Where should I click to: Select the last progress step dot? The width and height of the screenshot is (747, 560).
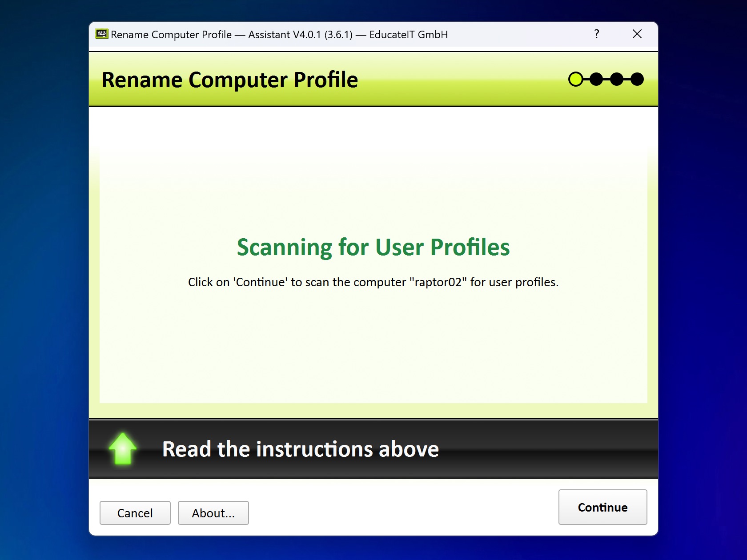(638, 79)
